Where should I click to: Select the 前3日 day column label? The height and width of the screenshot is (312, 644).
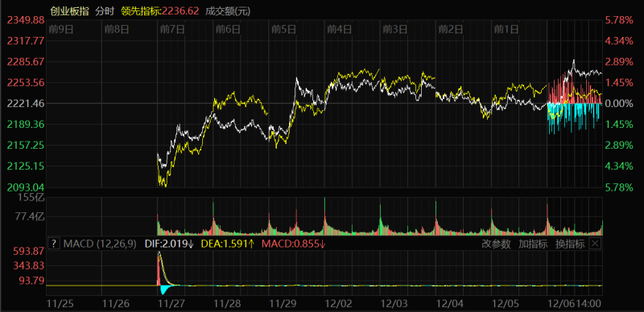[394, 29]
